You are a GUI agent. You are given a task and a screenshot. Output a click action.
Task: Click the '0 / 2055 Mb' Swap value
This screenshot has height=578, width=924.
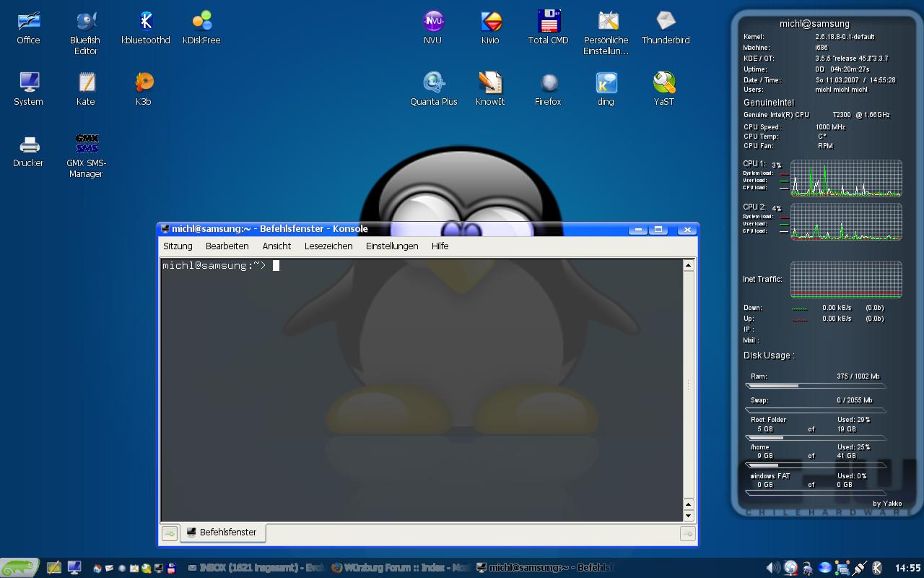tap(855, 400)
